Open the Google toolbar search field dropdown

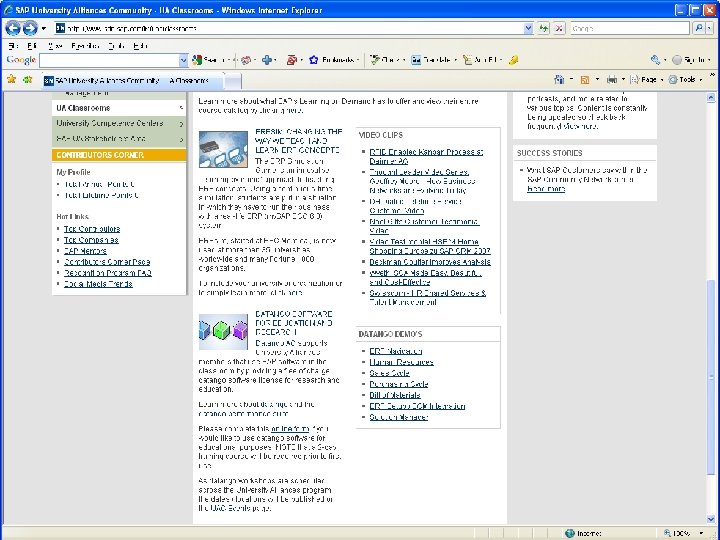click(x=183, y=60)
